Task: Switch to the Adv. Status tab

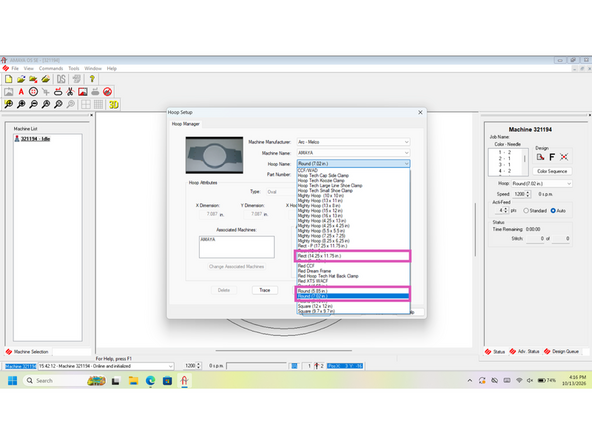Action: pyautogui.click(x=524, y=352)
